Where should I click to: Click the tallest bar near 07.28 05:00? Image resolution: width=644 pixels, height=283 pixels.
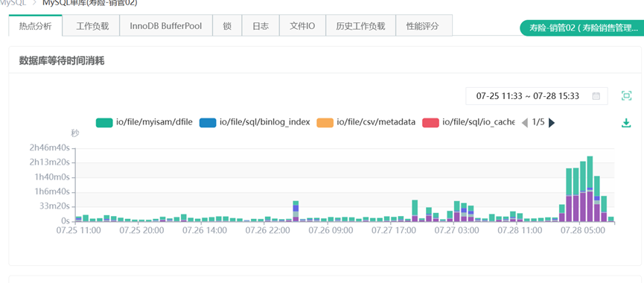[590, 189]
